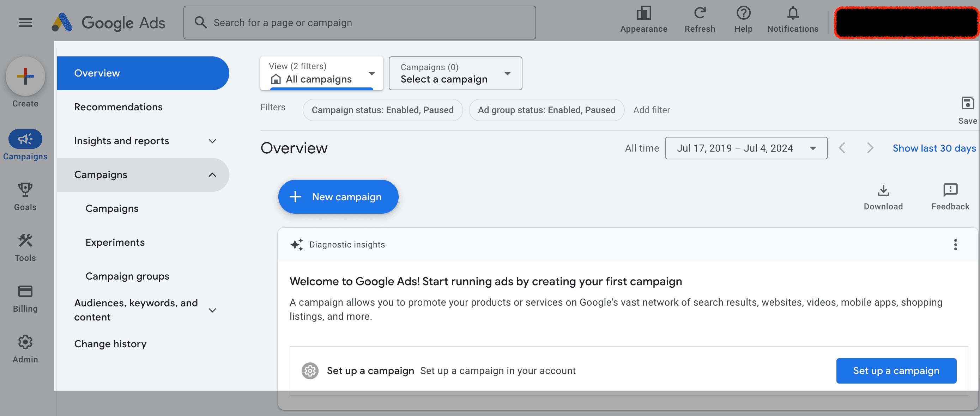Open the Select a campaign dropdown
The height and width of the screenshot is (416, 980).
pos(455,73)
